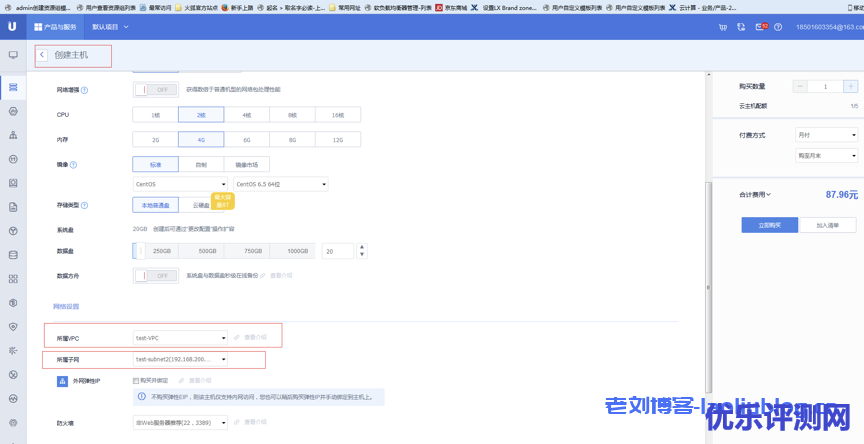The width and height of the screenshot is (864, 444).
Task: Toggle the 数据方舟 OFF switch
Action: (156, 275)
